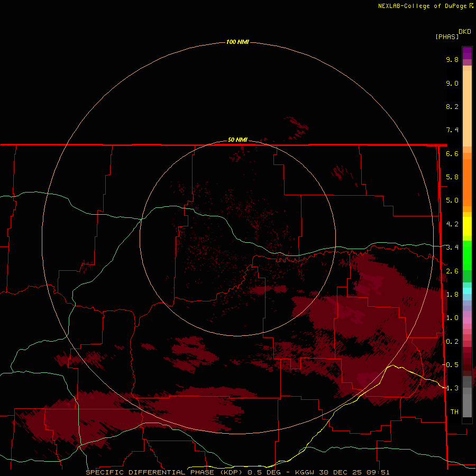Select the 9.8 value on color scale
Viewport: 476px width, 476px height.
click(x=452, y=59)
